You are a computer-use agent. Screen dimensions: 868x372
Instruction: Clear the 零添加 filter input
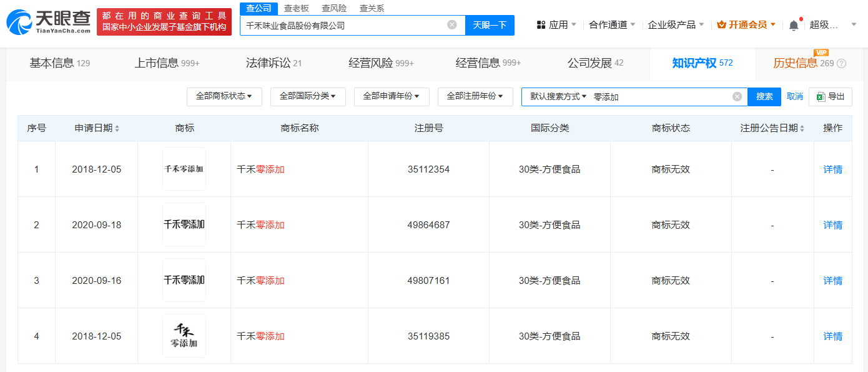(x=736, y=96)
